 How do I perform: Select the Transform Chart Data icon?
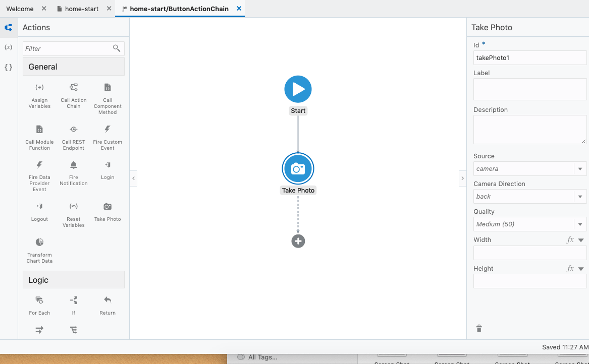[39, 242]
